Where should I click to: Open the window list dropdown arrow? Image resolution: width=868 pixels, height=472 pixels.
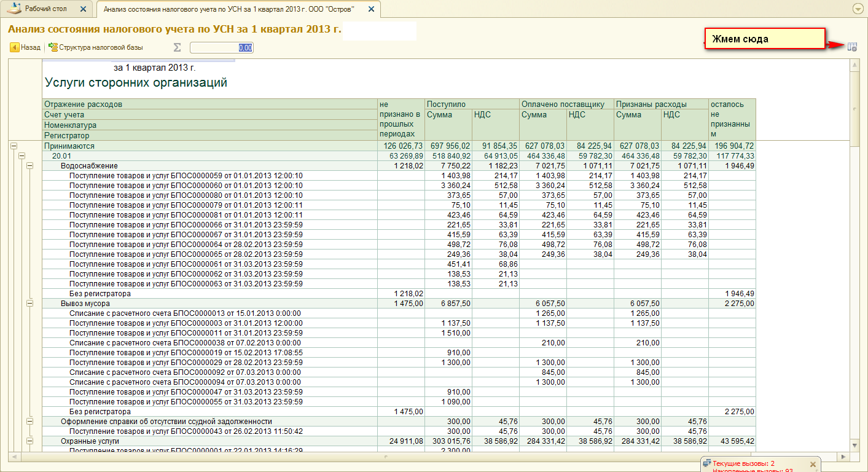click(858, 9)
